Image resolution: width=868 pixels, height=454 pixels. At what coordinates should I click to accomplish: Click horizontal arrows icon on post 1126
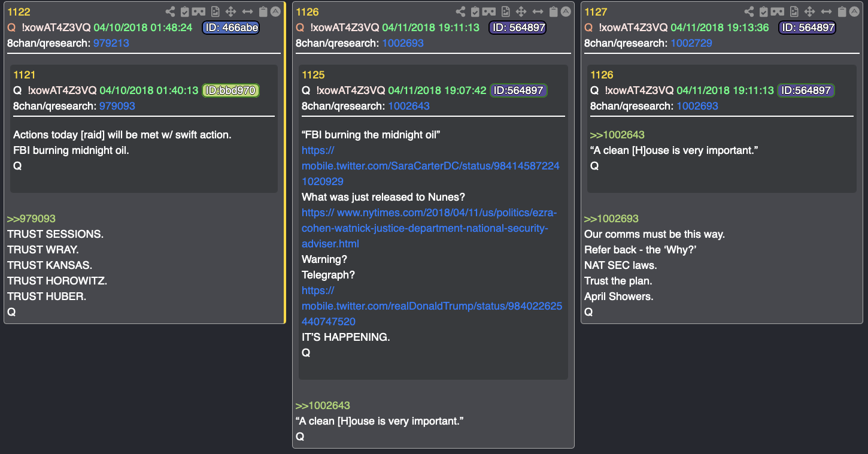tap(538, 11)
